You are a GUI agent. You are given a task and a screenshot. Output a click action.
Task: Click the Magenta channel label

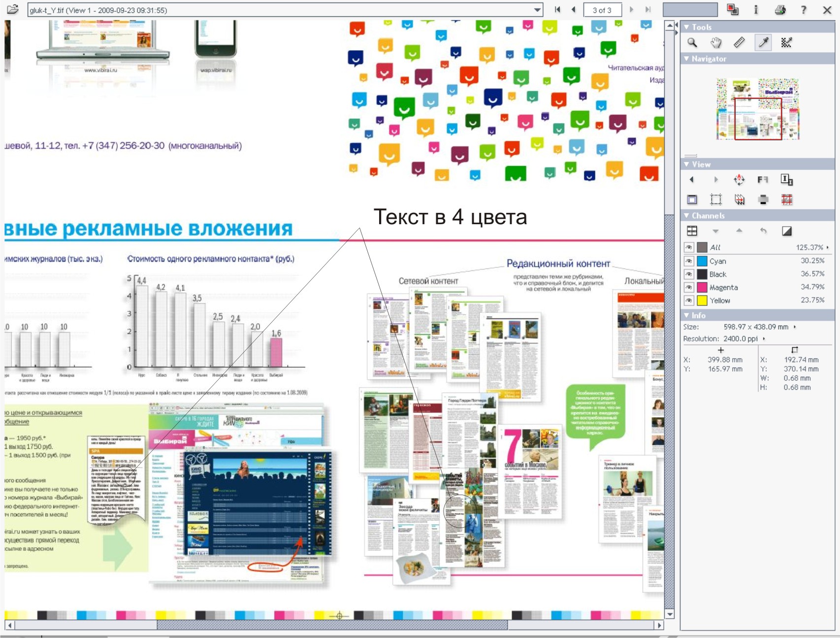[x=723, y=287]
